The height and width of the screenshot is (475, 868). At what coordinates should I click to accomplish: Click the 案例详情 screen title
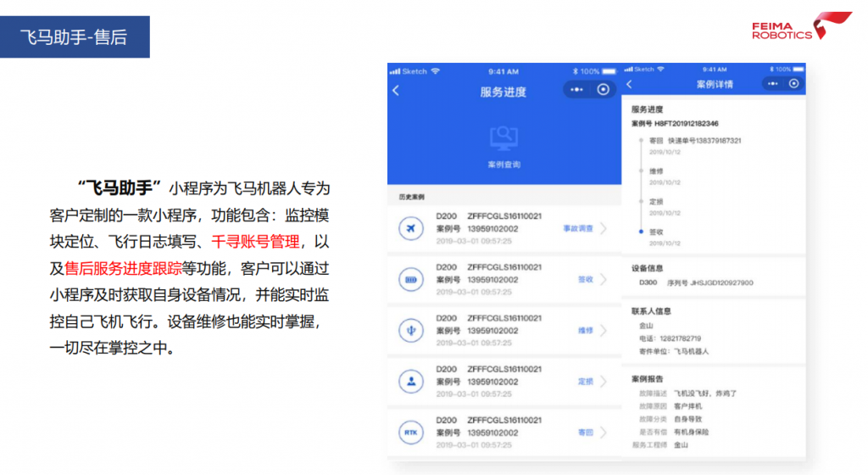point(715,84)
